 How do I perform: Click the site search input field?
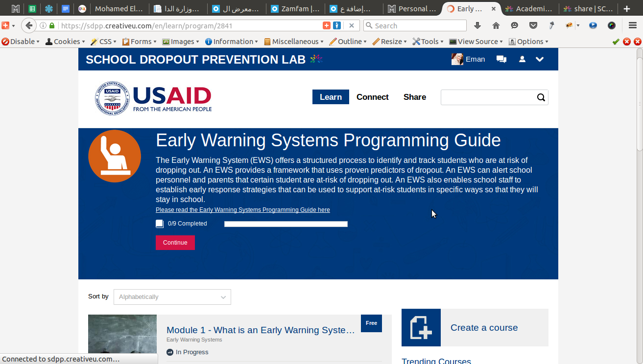click(488, 97)
